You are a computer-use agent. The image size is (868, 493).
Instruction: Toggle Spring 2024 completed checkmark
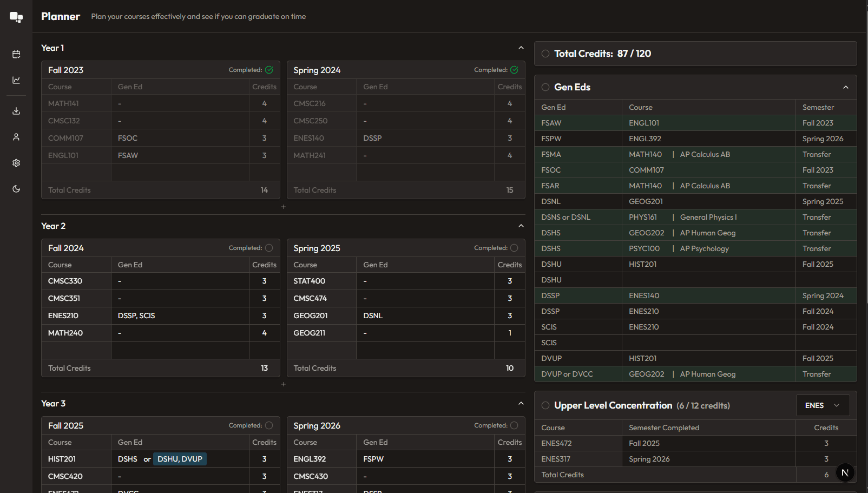tap(514, 70)
